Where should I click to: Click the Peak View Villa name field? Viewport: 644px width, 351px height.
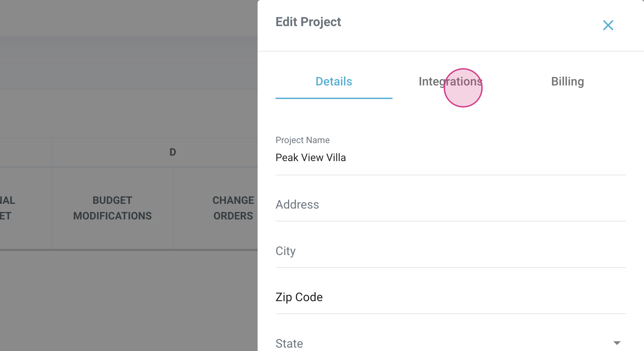pos(450,158)
